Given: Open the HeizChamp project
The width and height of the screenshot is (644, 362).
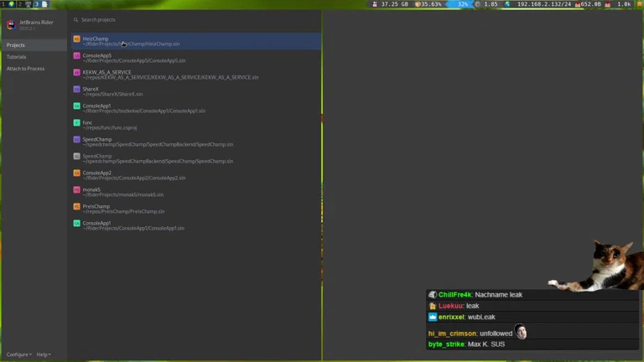Looking at the screenshot, I should 196,41.
